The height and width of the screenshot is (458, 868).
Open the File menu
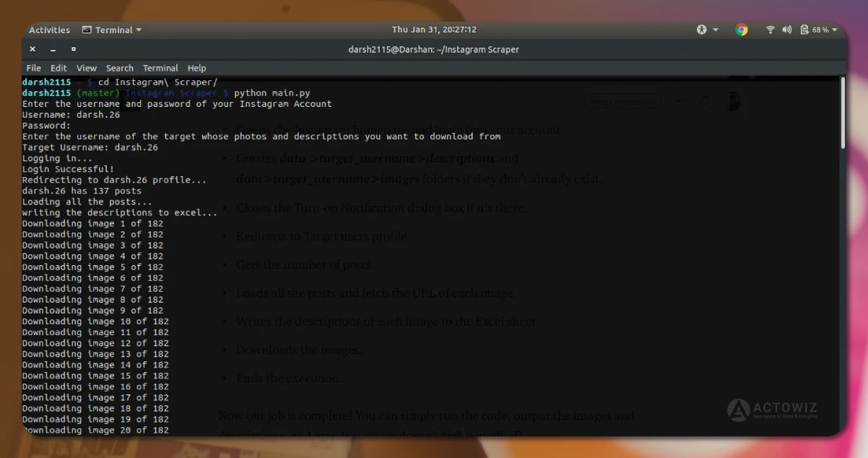33,68
